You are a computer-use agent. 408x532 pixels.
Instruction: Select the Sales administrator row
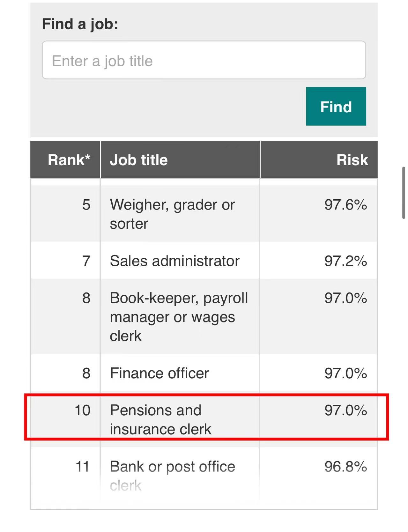[174, 261]
